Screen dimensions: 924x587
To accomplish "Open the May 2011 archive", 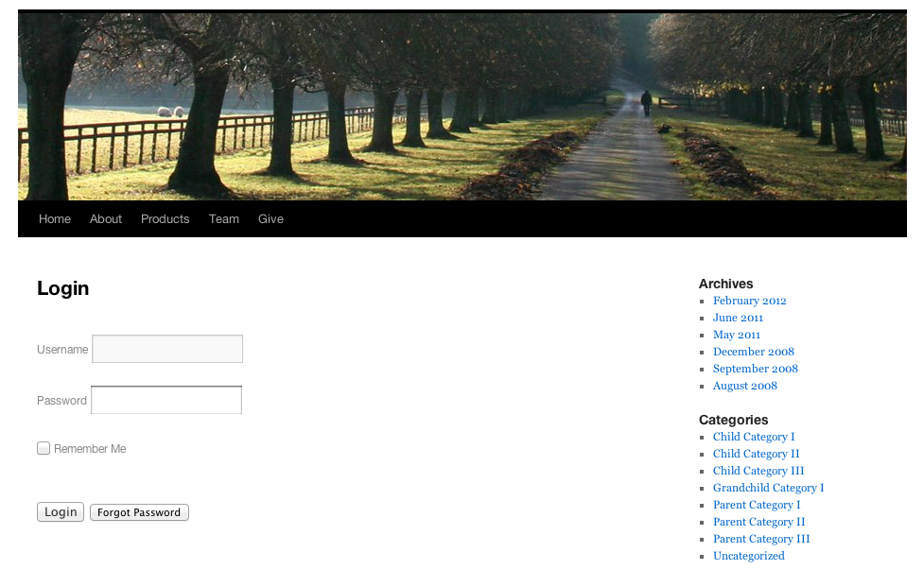I will (736, 334).
